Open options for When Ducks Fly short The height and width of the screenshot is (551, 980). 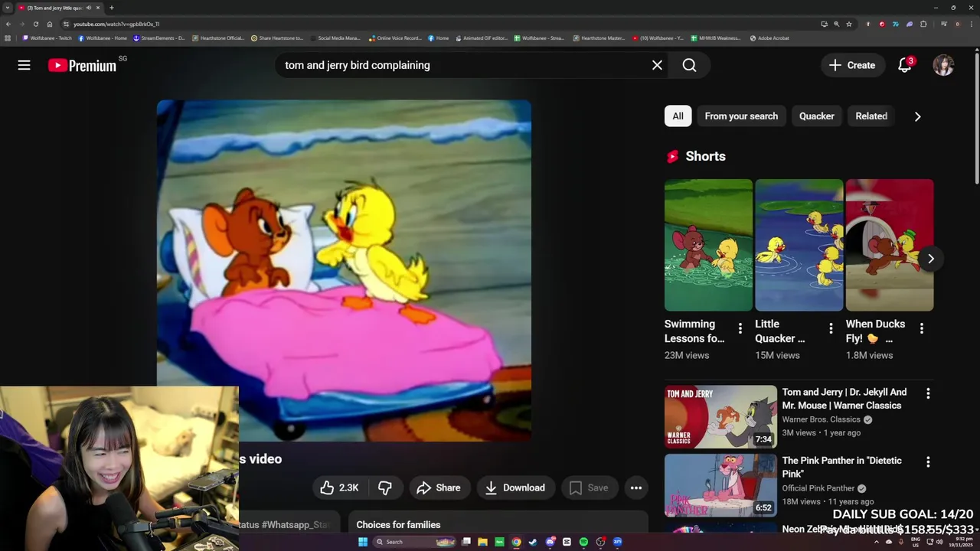click(921, 328)
